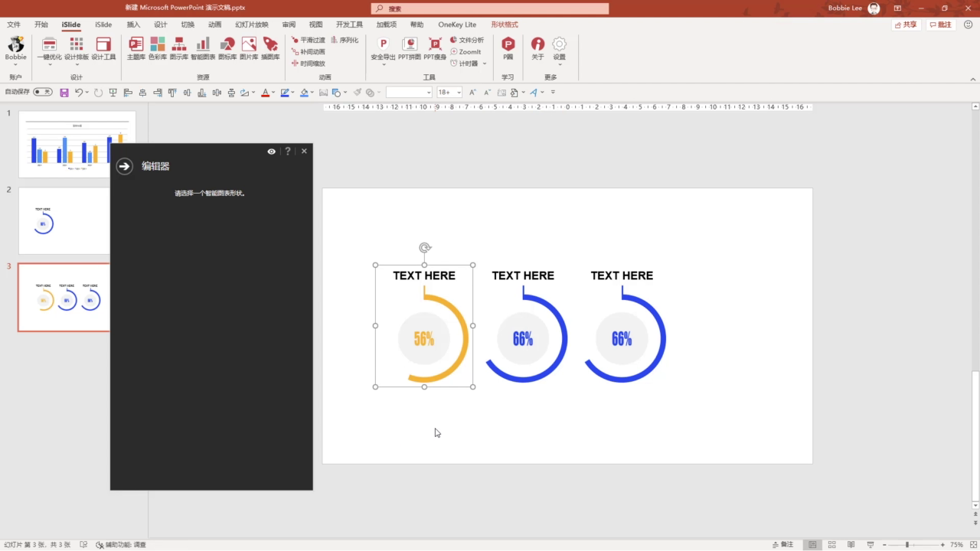The width and height of the screenshot is (980, 551).
Task: Open the 关于 about info
Action: coord(537,48)
